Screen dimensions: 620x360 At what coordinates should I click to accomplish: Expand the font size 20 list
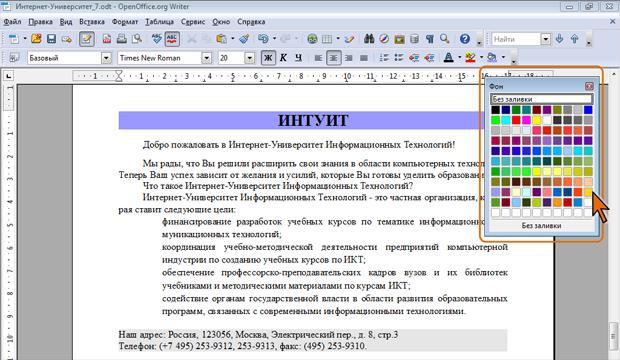coord(249,58)
